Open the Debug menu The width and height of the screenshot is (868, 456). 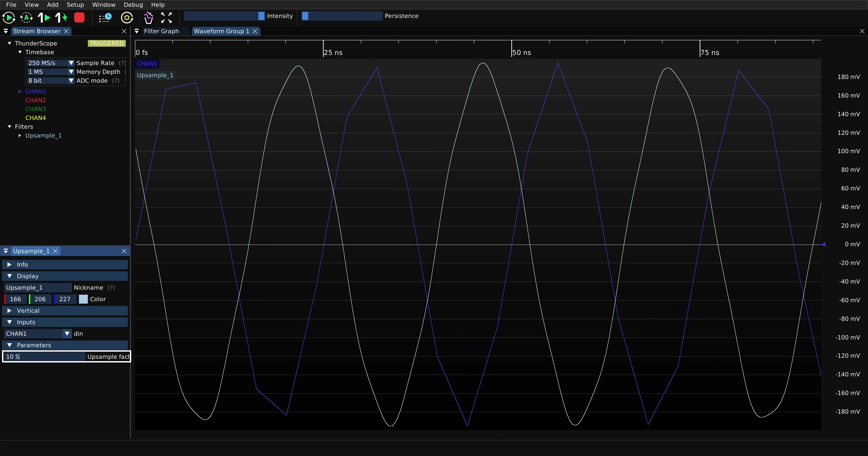133,5
